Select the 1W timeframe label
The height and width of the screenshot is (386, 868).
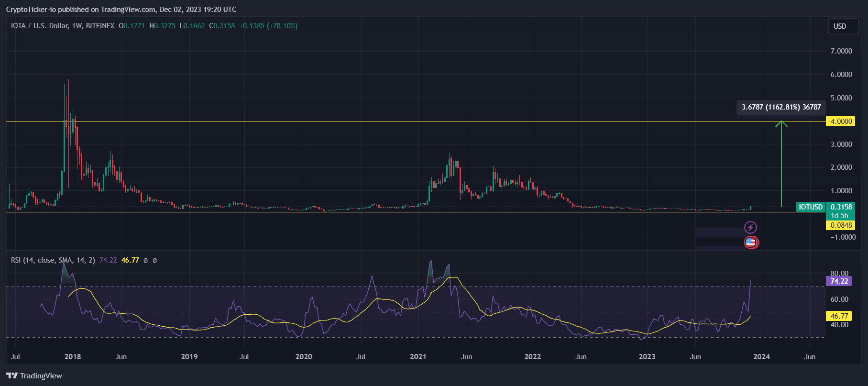click(x=77, y=26)
